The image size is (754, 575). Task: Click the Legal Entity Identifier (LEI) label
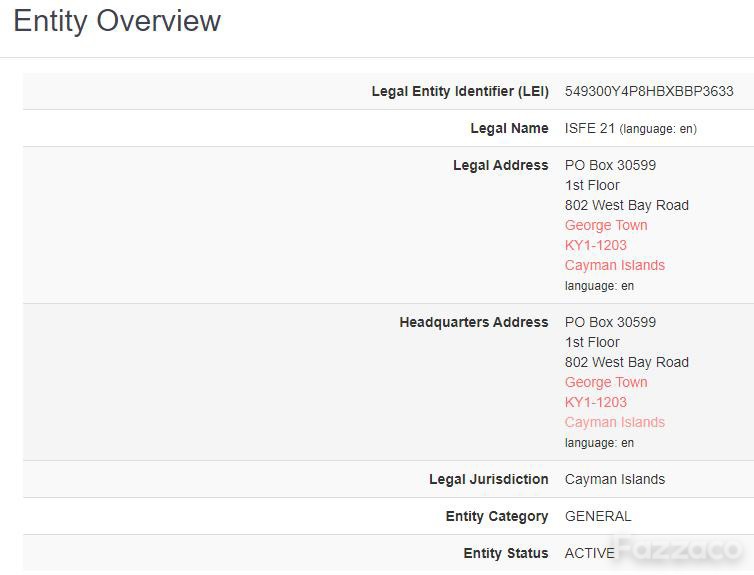pos(460,91)
